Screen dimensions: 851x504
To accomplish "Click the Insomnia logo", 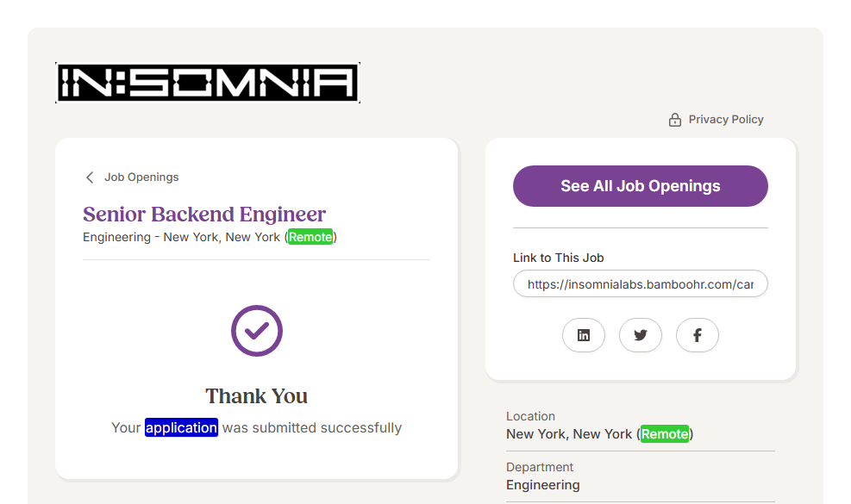I will (x=207, y=83).
